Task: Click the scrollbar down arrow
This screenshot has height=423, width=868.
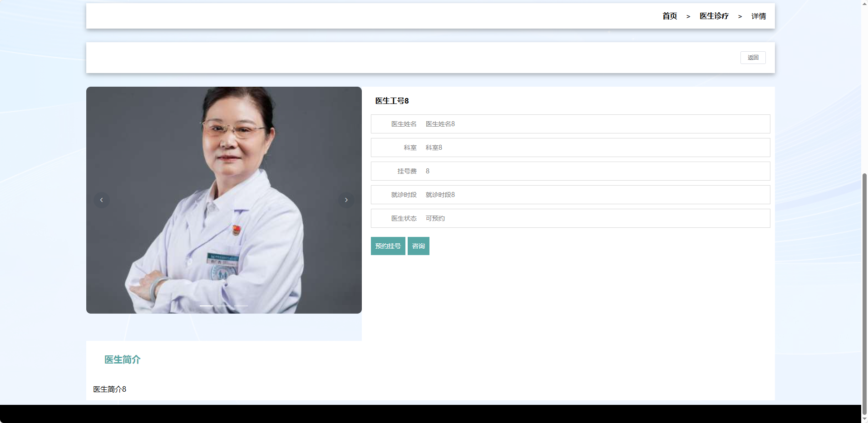Action: point(864,419)
